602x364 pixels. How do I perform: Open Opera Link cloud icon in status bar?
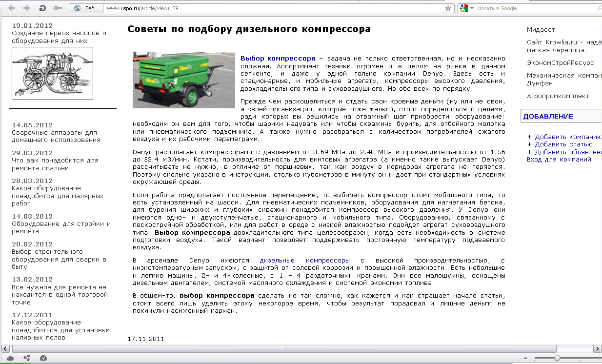(10, 358)
